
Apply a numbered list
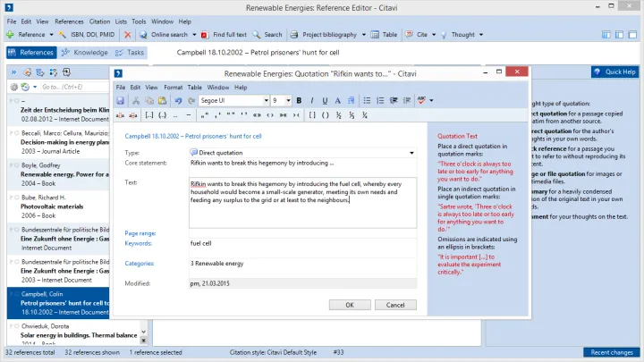tap(380, 100)
